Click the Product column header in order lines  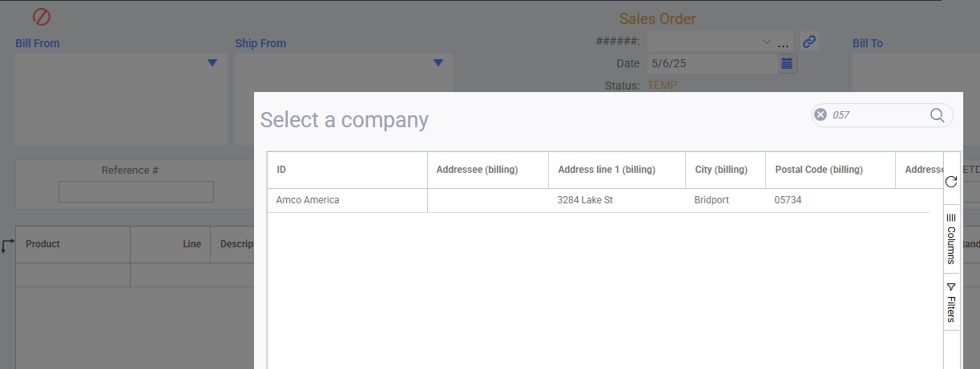(x=73, y=244)
